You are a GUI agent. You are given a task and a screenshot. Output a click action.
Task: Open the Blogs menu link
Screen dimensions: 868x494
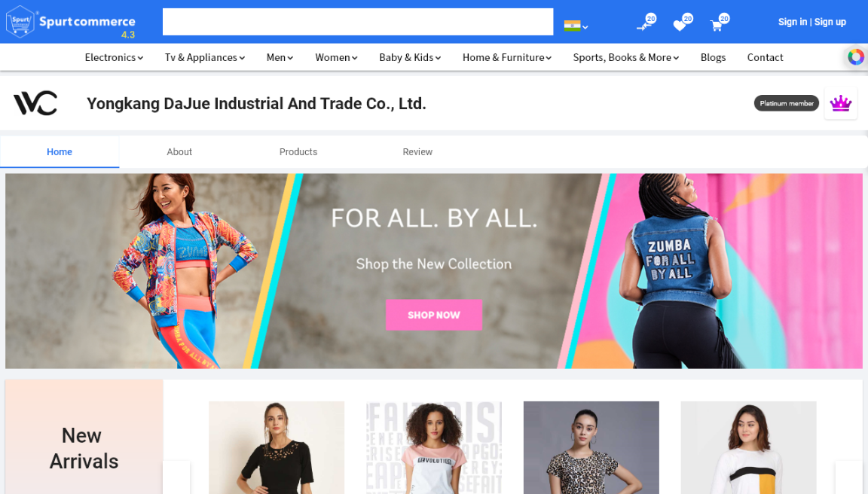[713, 57]
